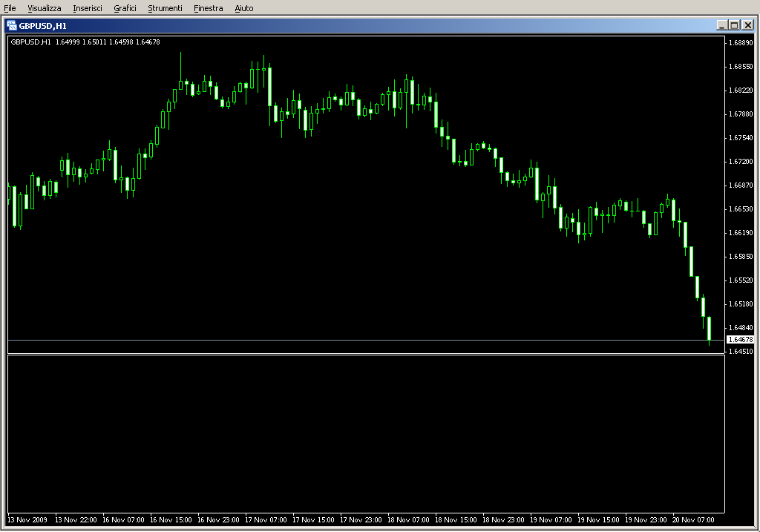Viewport: 760px width, 532px height.
Task: Minimize the GBPUSD,H1 chart window
Action: click(721, 25)
